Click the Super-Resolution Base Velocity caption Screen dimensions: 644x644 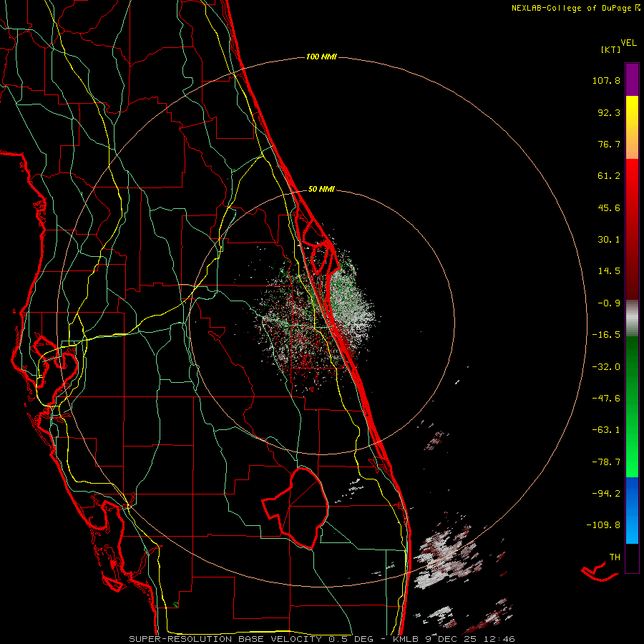click(322, 639)
